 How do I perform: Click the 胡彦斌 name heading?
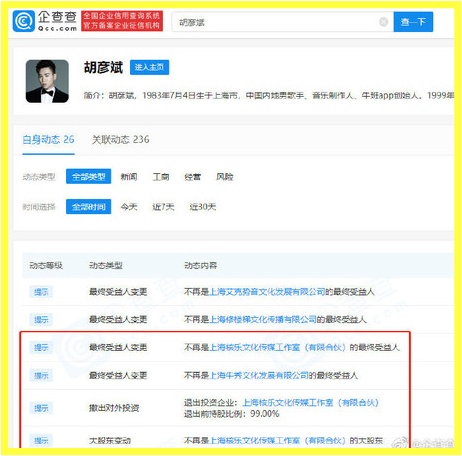tap(103, 67)
